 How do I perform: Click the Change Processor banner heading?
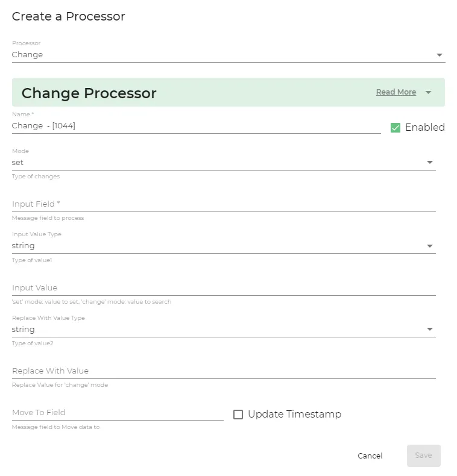click(x=89, y=93)
